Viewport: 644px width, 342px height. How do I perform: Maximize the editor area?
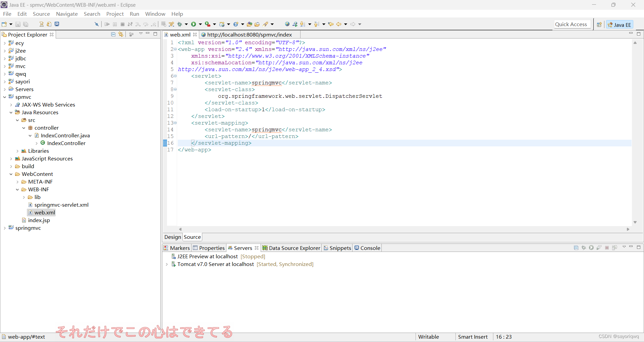click(x=639, y=33)
